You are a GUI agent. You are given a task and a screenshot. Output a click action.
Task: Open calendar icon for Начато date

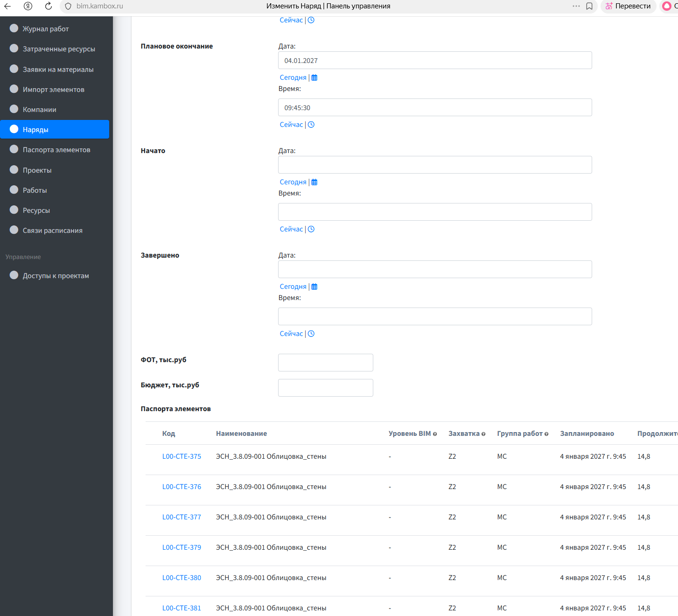click(315, 182)
